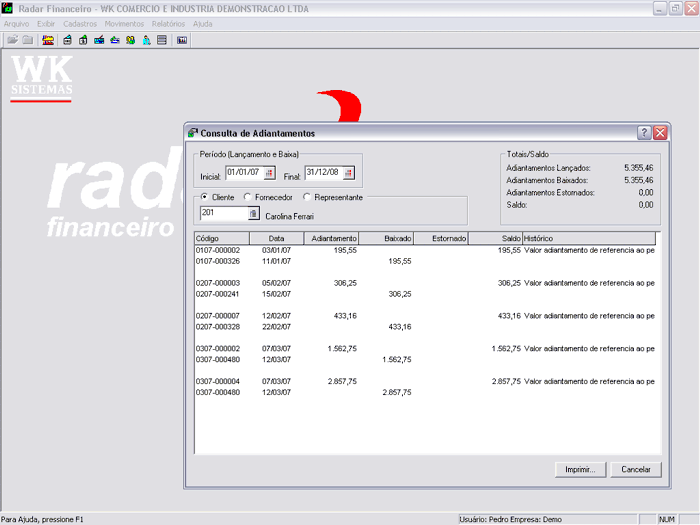Click the open folder icon in the toolbar
The image size is (700, 525).
pyautogui.click(x=12, y=40)
